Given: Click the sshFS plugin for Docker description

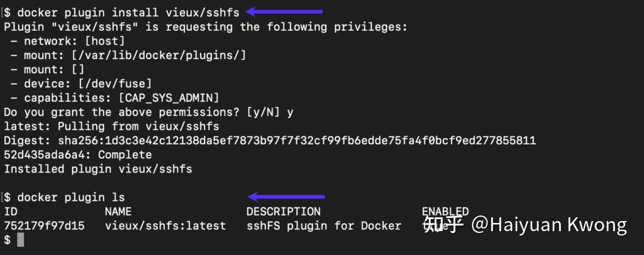Looking at the screenshot, I should pyautogui.click(x=323, y=225).
